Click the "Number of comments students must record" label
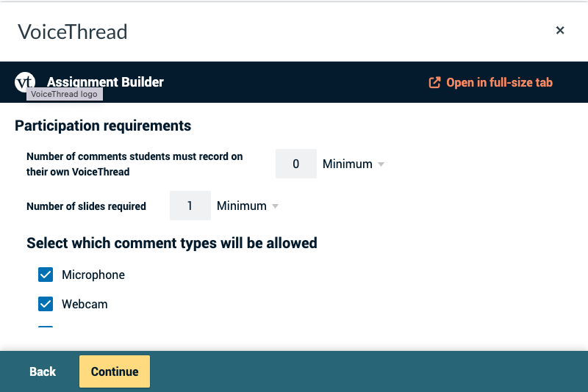 (135, 164)
